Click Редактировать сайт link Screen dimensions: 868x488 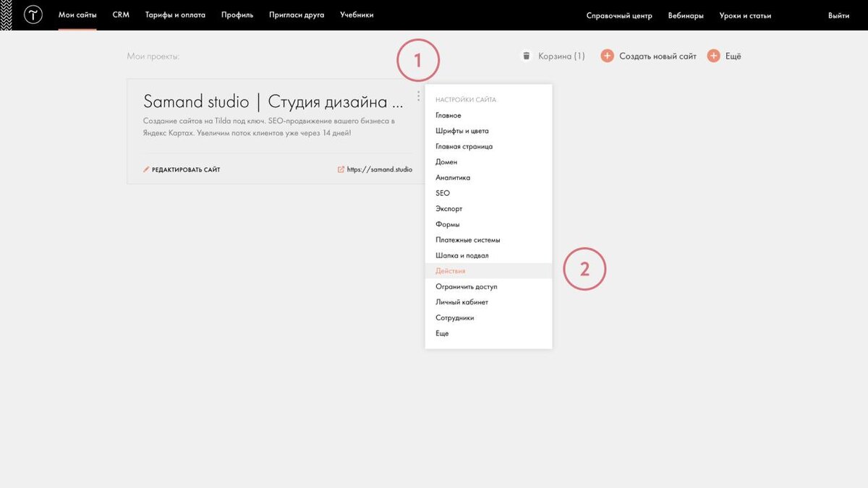(x=186, y=170)
